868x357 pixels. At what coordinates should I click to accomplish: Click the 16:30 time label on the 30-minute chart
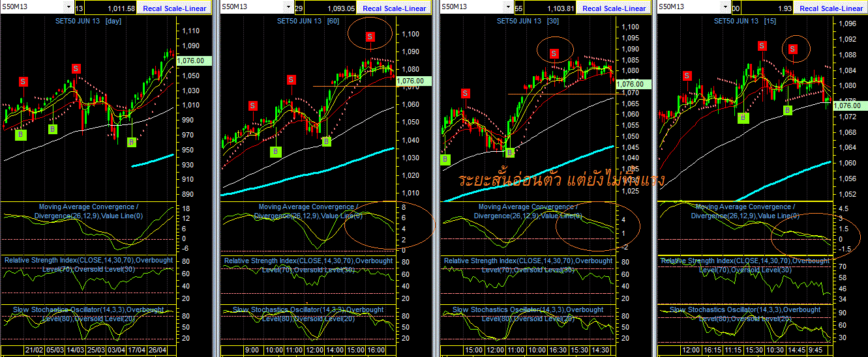(x=558, y=350)
